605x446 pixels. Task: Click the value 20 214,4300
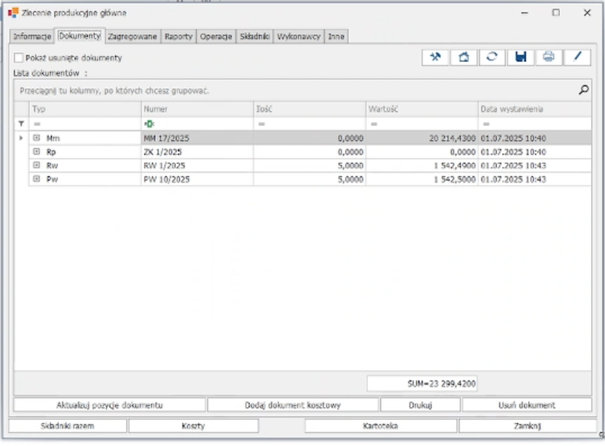452,138
